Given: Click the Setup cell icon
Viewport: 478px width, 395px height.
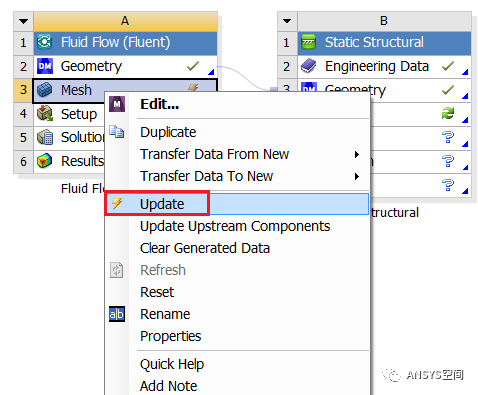Looking at the screenshot, I should pos(45,114).
